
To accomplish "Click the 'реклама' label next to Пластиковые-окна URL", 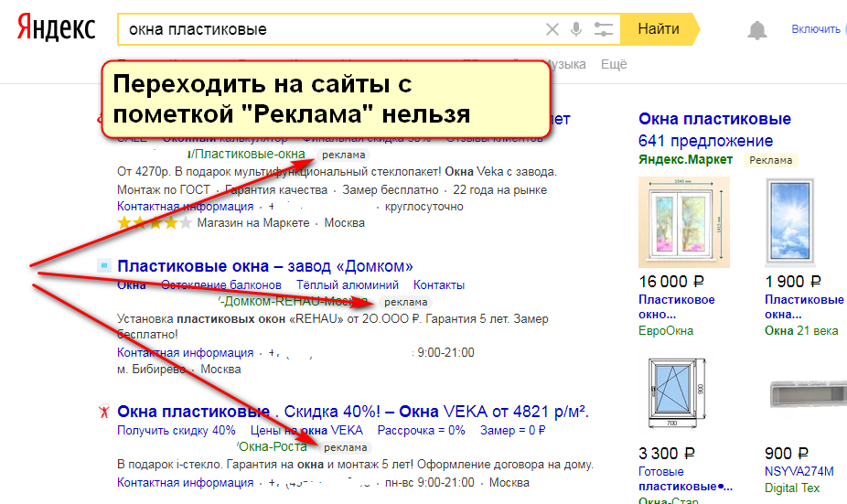I will click(x=344, y=155).
